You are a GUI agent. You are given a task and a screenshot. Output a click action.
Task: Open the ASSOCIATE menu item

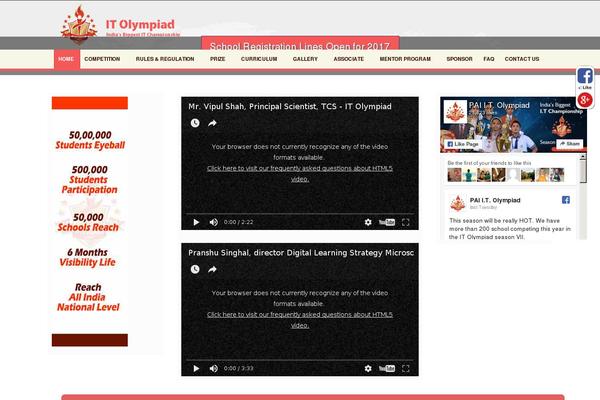pos(349,59)
